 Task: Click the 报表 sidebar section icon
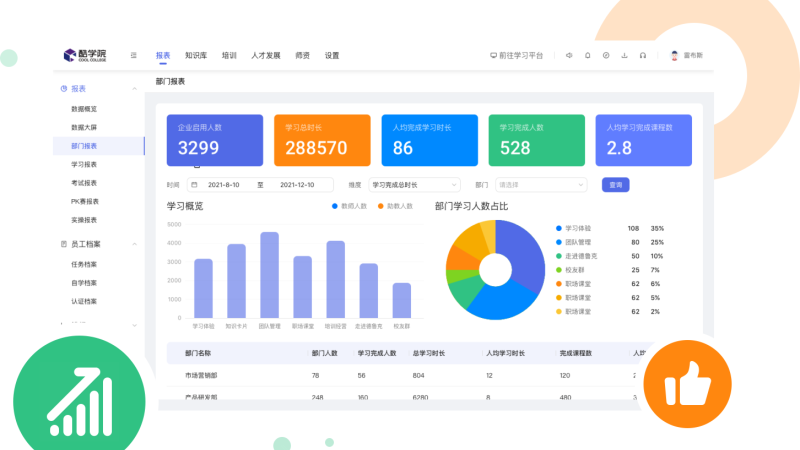pyautogui.click(x=64, y=88)
